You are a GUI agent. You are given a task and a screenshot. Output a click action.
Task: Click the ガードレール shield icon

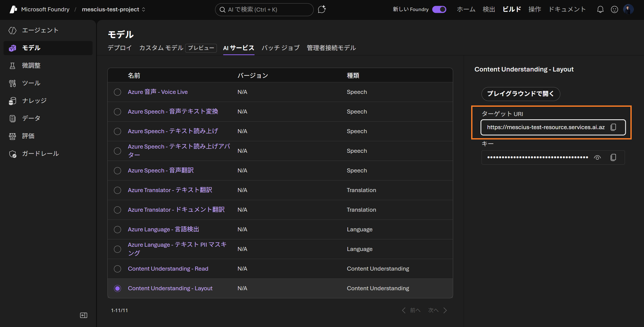pyautogui.click(x=12, y=154)
